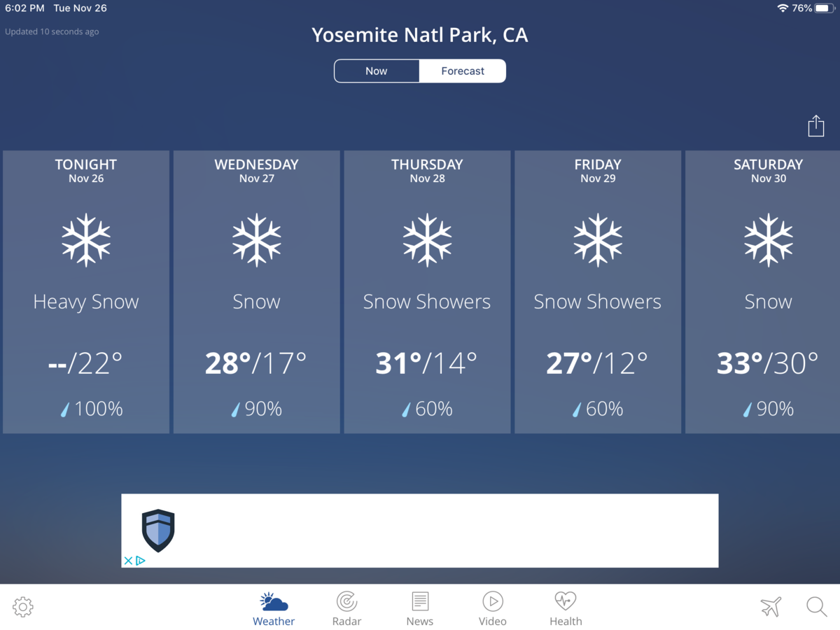
Task: Tap the Yosemite Natl Park location title
Action: point(420,35)
